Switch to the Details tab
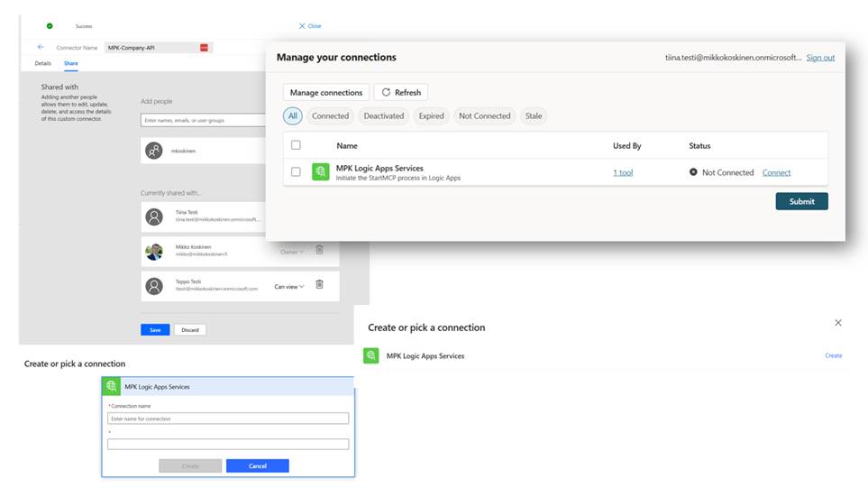 (42, 63)
